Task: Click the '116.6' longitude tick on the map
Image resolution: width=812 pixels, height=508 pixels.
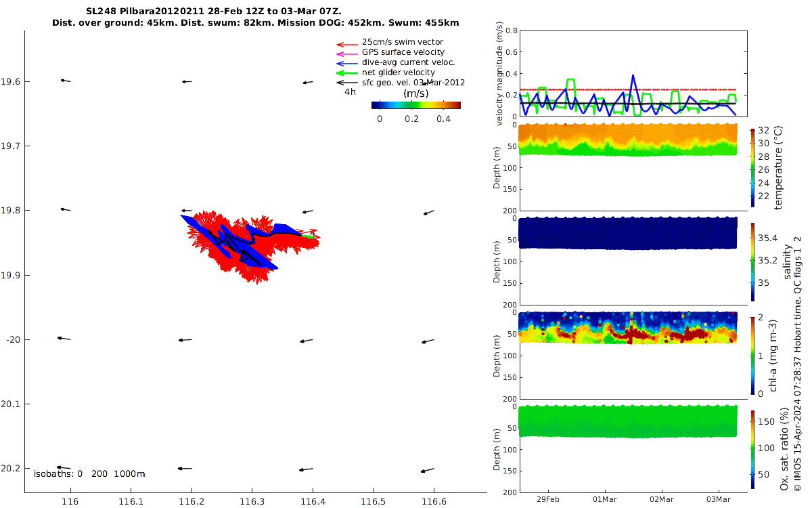Action: click(434, 501)
